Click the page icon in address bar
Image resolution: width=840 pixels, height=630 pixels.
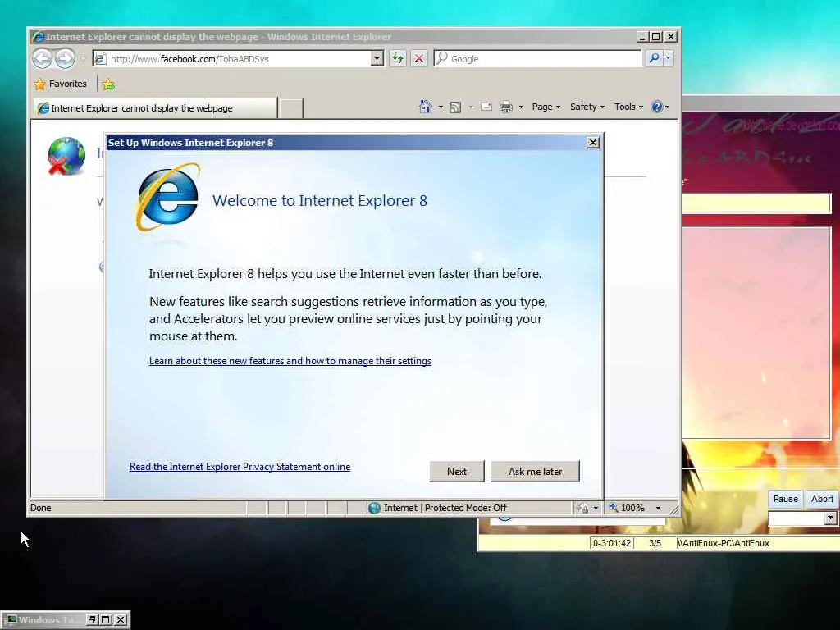99,58
